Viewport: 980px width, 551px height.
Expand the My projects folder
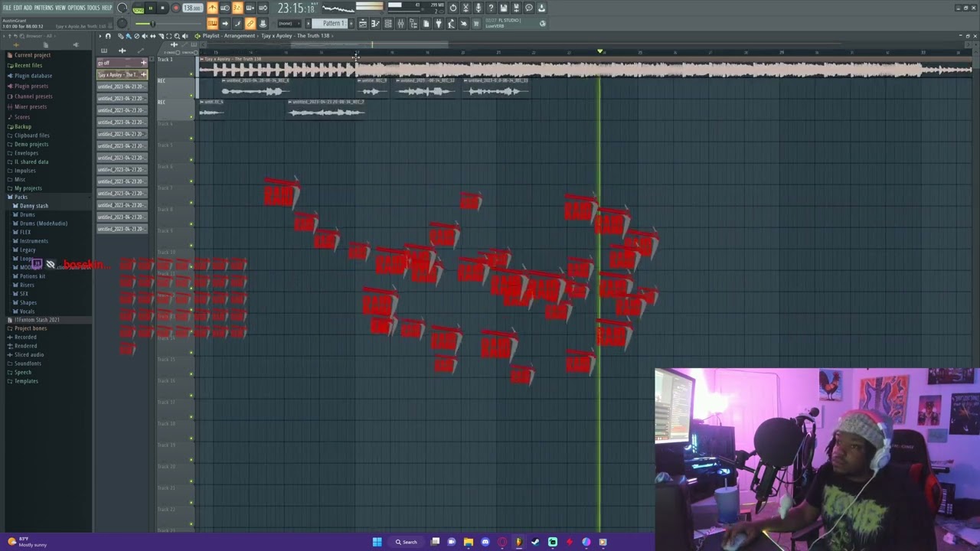tap(28, 188)
